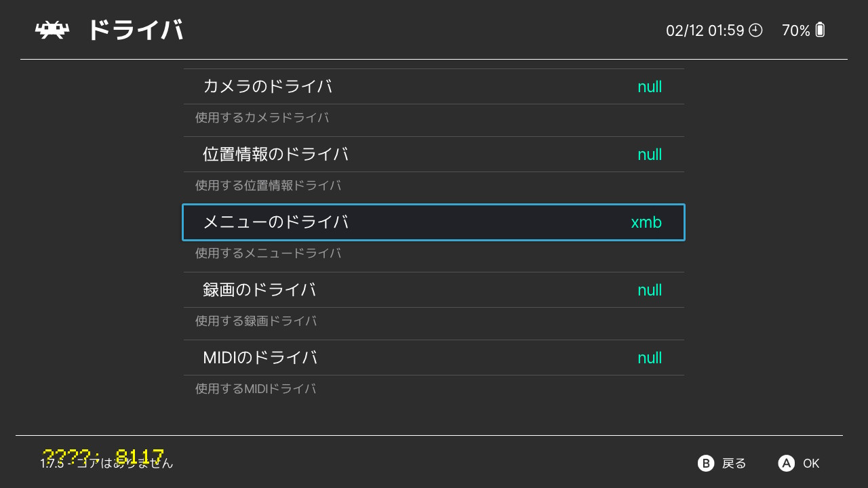The height and width of the screenshot is (488, 868).
Task: Click the 戻る back button label
Action: click(734, 464)
